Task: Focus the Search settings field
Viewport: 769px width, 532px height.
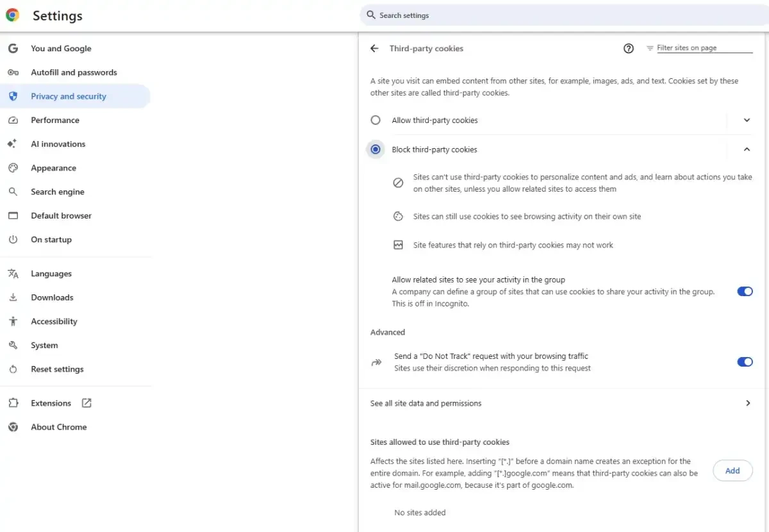Action: (564, 15)
